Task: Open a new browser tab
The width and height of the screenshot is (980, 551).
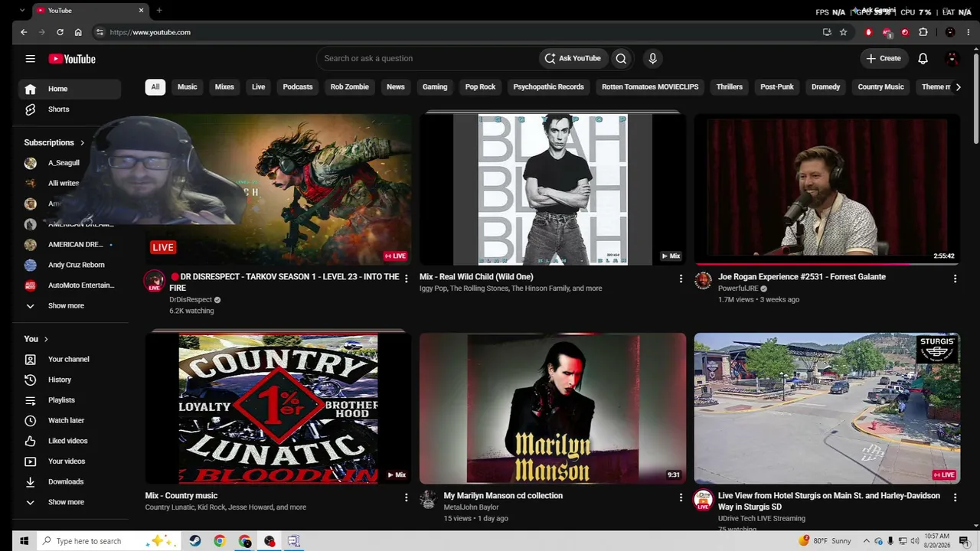Action: click(159, 11)
